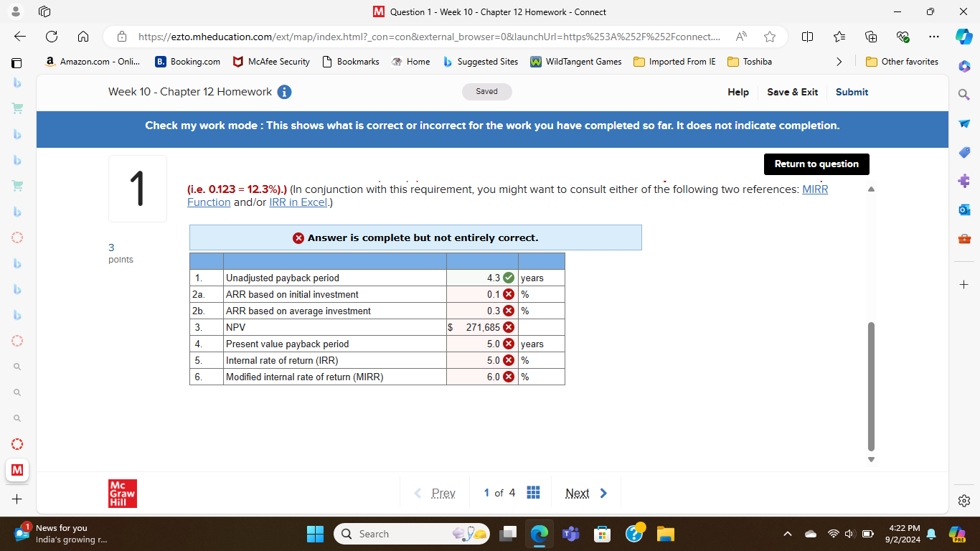Open the question grid navigator icon
Image resolution: width=980 pixels, height=551 pixels.
coord(533,493)
